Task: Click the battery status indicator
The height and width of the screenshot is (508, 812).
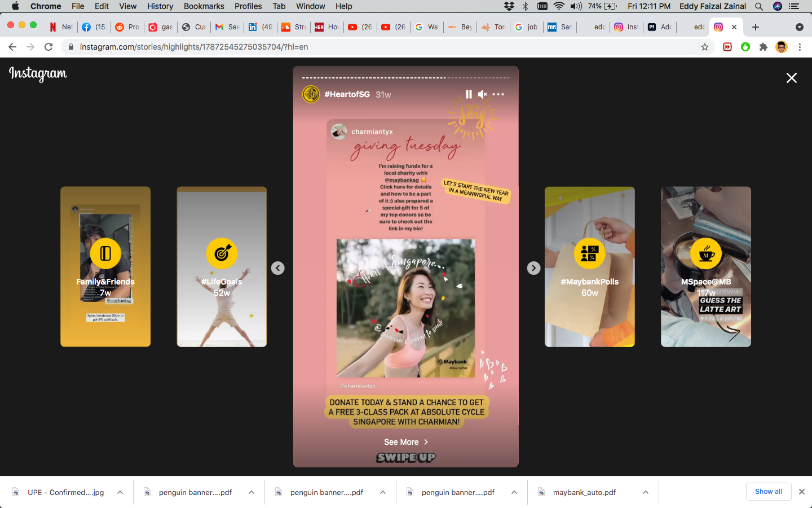Action: click(x=602, y=6)
